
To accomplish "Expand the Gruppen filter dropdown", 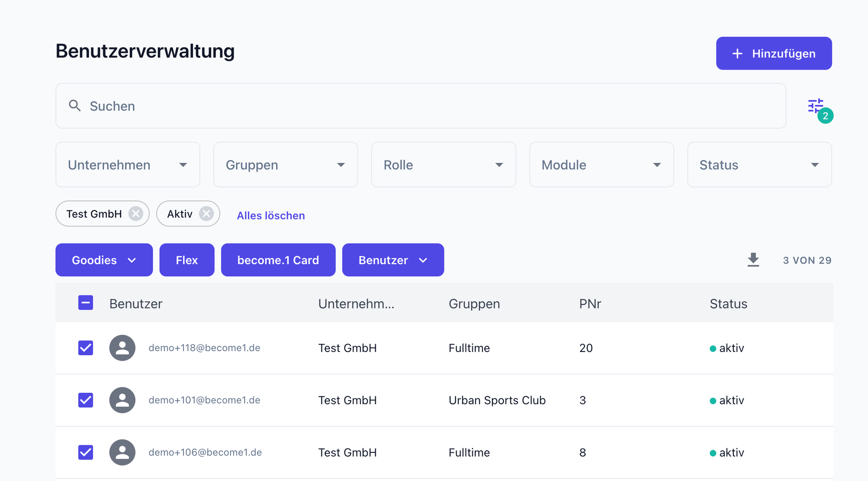I will [285, 165].
